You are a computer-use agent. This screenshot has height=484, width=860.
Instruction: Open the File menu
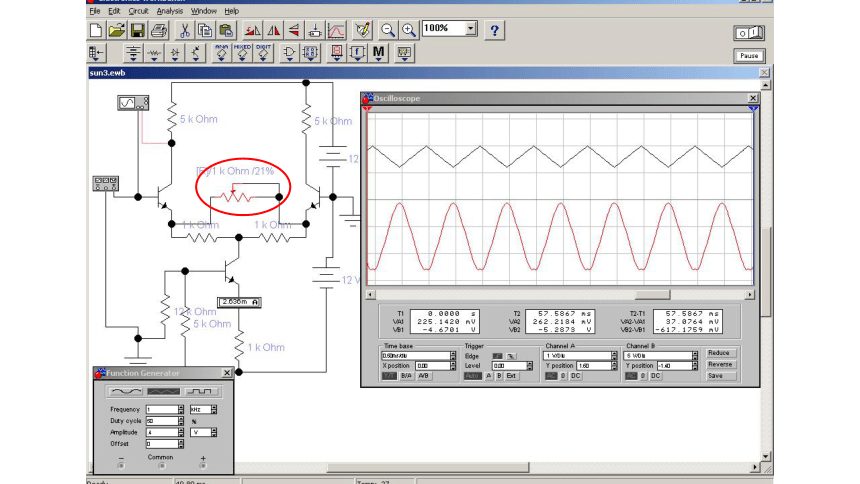(94, 11)
